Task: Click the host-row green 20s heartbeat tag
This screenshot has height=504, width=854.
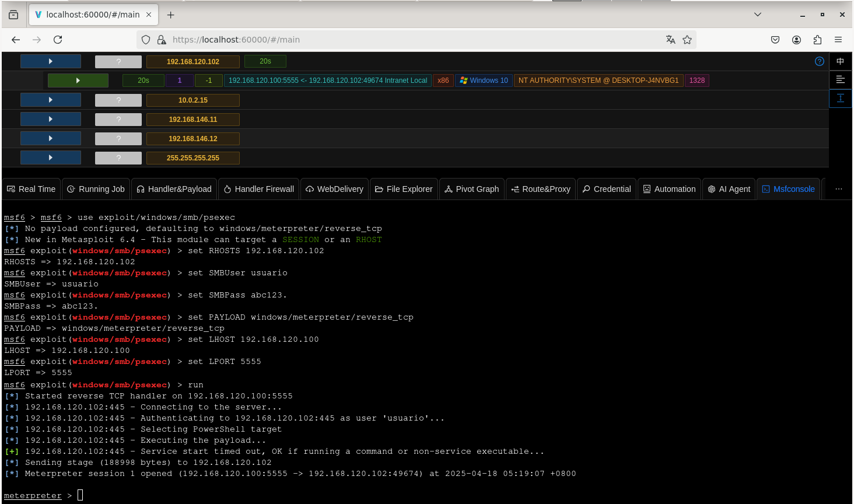Action: point(265,61)
